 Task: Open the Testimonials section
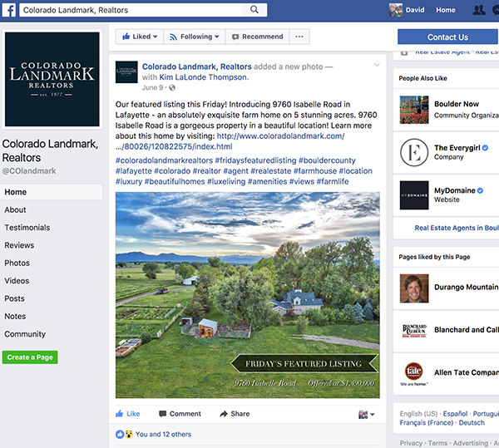point(27,228)
